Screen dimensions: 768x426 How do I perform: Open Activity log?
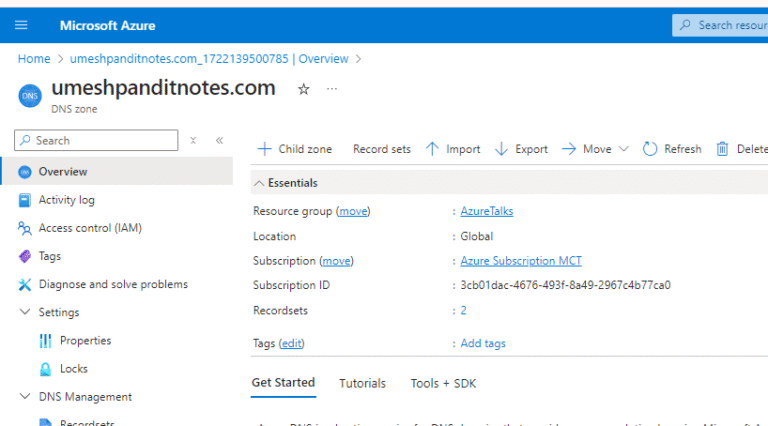click(67, 200)
